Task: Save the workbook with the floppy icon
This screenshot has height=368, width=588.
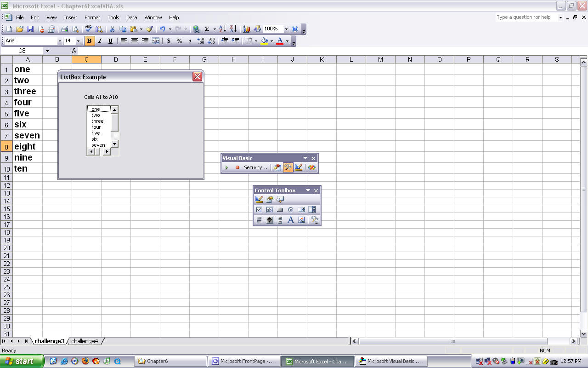Action: pyautogui.click(x=30, y=29)
